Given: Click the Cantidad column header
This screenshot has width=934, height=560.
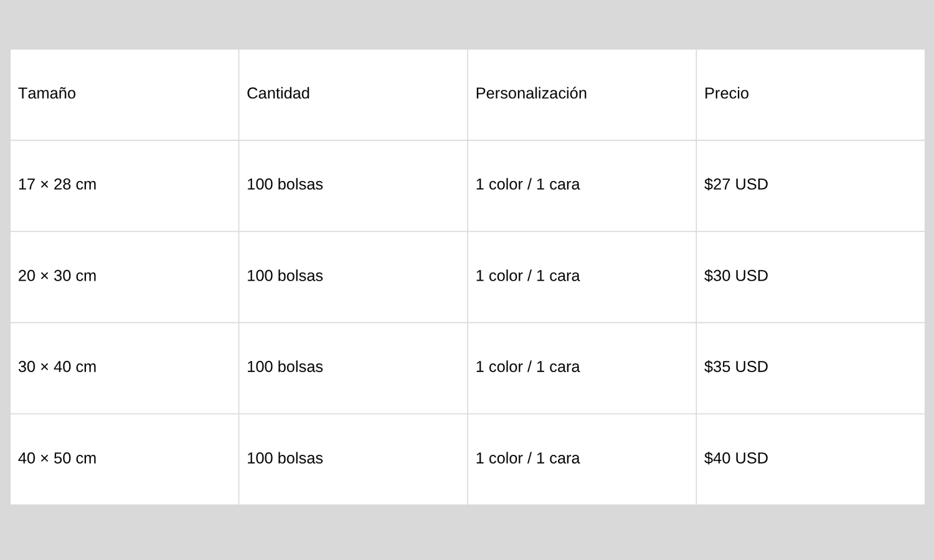Looking at the screenshot, I should pos(353,95).
